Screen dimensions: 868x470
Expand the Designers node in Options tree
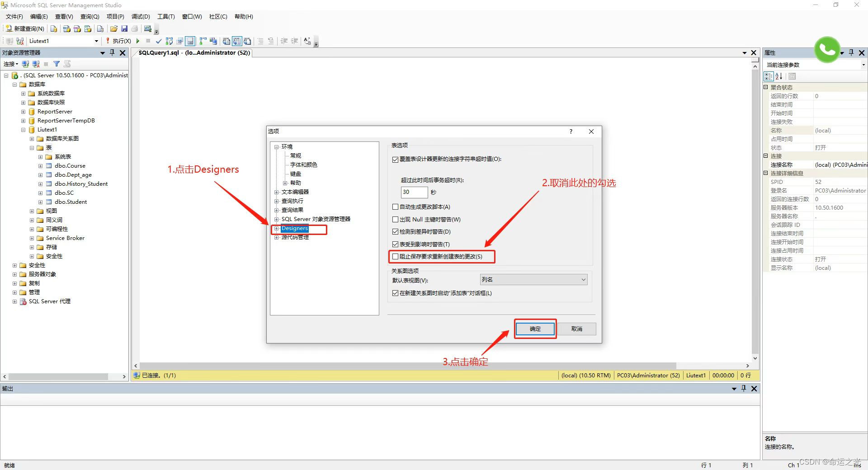pyautogui.click(x=277, y=229)
